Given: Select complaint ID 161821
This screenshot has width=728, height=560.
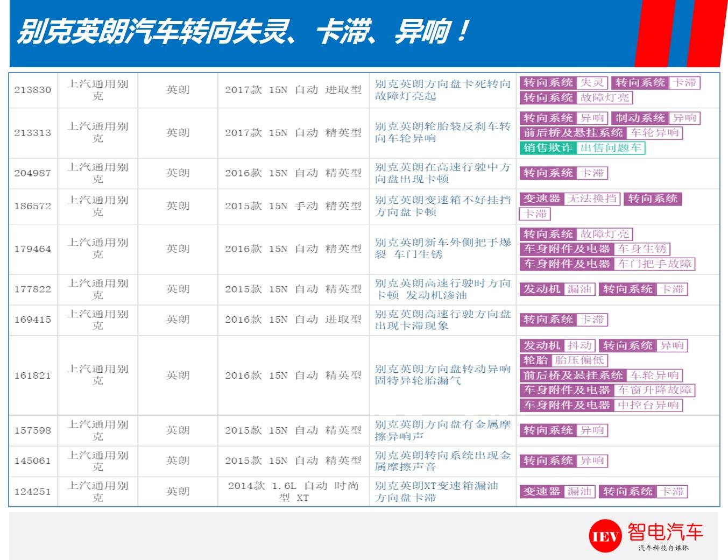Looking at the screenshot, I should pos(33,375).
